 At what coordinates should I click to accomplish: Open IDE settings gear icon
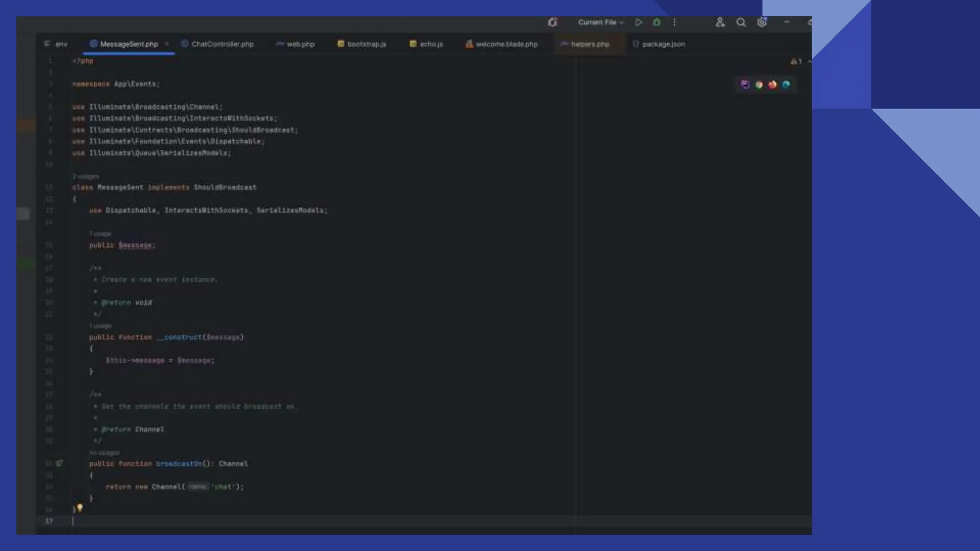click(x=762, y=22)
